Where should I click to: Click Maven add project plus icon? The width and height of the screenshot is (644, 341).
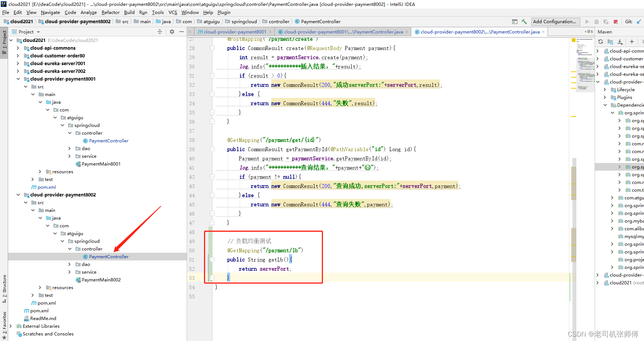[x=632, y=42]
